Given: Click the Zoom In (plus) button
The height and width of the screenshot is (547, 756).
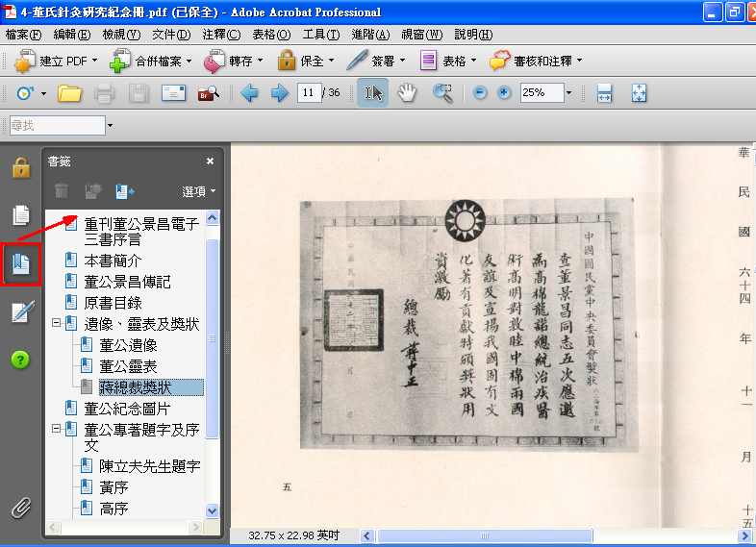Looking at the screenshot, I should 504,92.
